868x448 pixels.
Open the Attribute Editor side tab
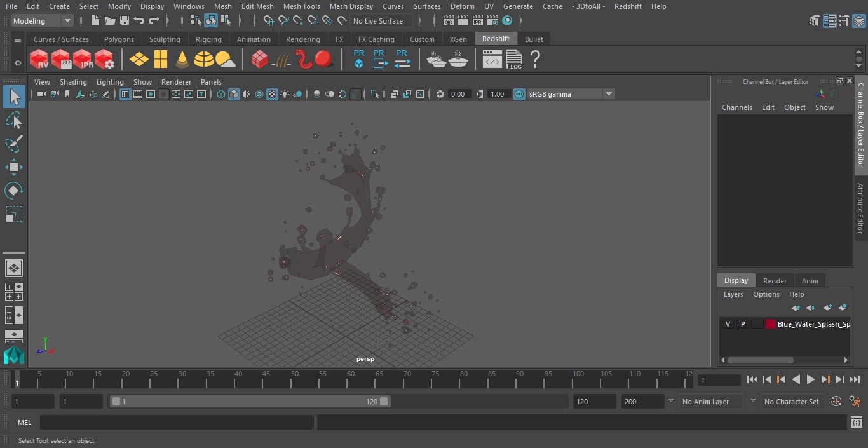click(861, 208)
